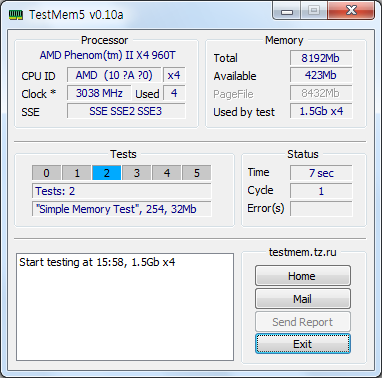
Task: Click the Error(s) label
Action: [266, 208]
